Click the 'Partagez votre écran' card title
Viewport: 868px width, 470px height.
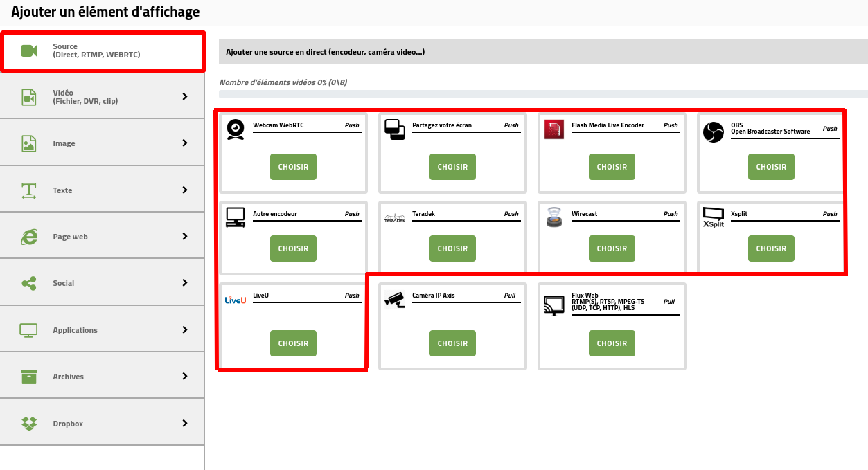442,125
